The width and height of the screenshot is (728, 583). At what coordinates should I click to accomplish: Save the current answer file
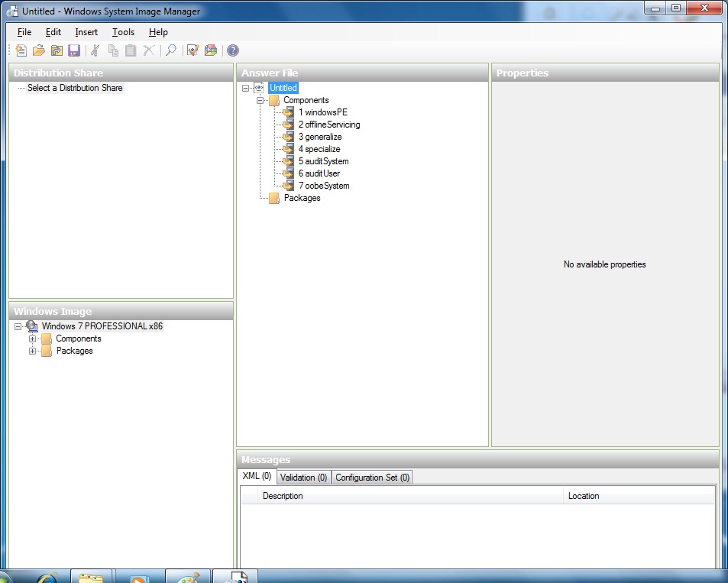coord(74,50)
